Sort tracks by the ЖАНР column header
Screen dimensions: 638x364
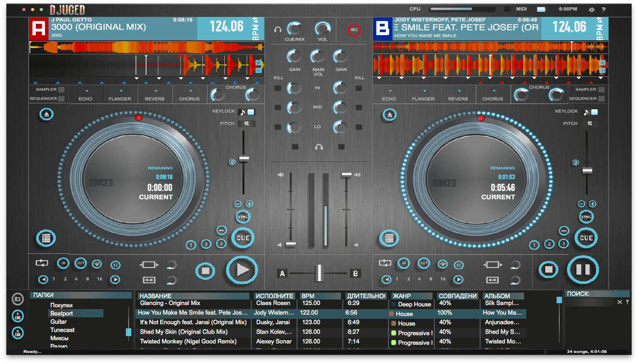[412, 296]
